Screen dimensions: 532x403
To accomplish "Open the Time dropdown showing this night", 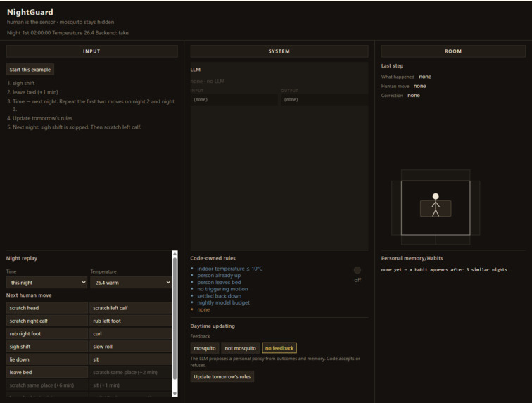I will (47, 283).
